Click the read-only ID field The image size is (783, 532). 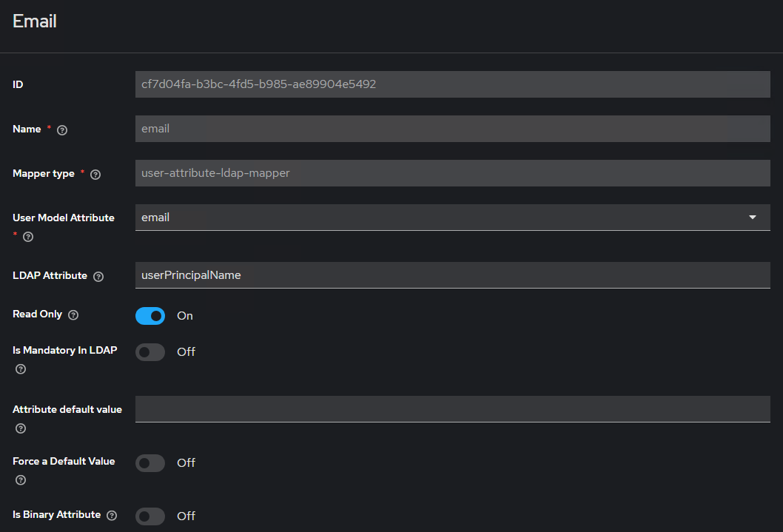(452, 84)
